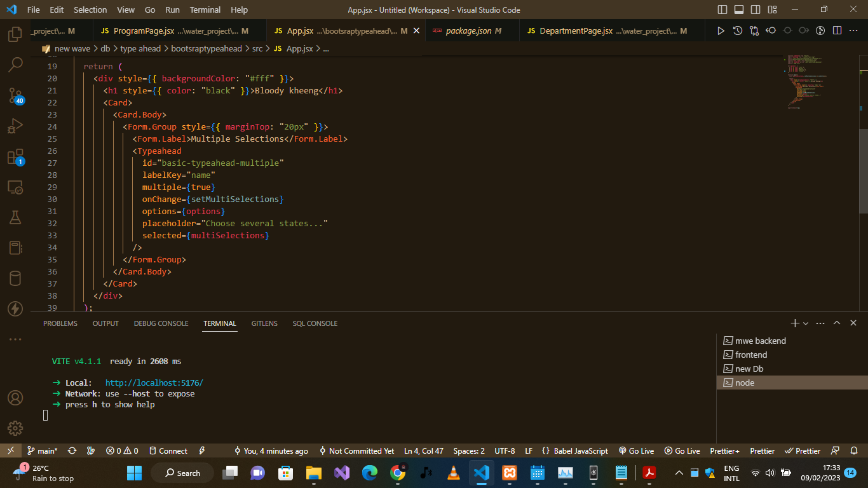Switch to the DEBUG CONSOLE tab
Screen dimensions: 868x488
tap(161, 323)
